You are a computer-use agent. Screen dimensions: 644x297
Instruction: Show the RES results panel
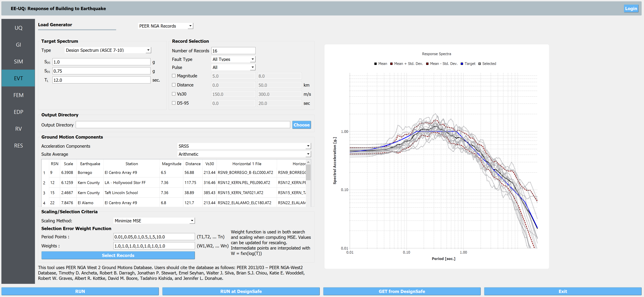click(18, 146)
